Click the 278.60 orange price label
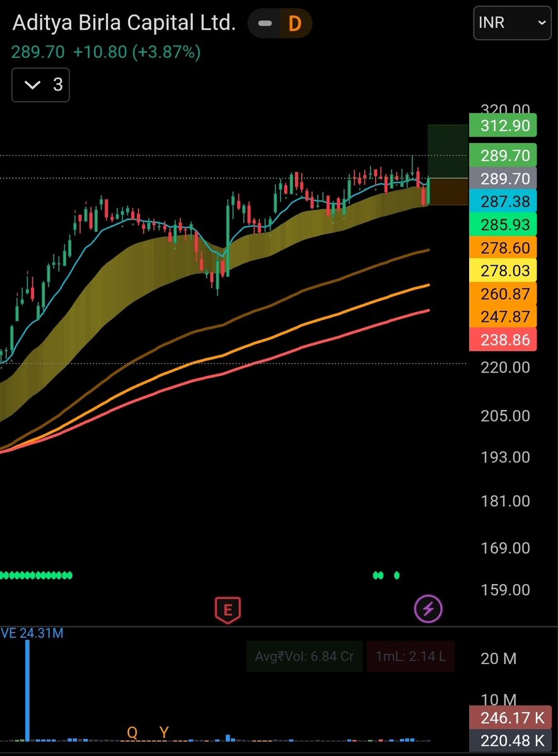Screen dimensions: 558x756 pos(503,248)
